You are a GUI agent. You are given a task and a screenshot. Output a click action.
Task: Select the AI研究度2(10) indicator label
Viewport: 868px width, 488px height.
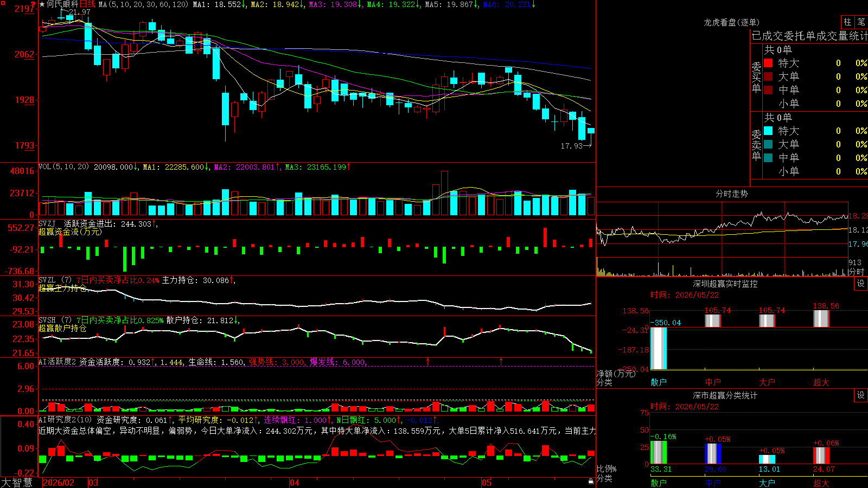point(66,420)
